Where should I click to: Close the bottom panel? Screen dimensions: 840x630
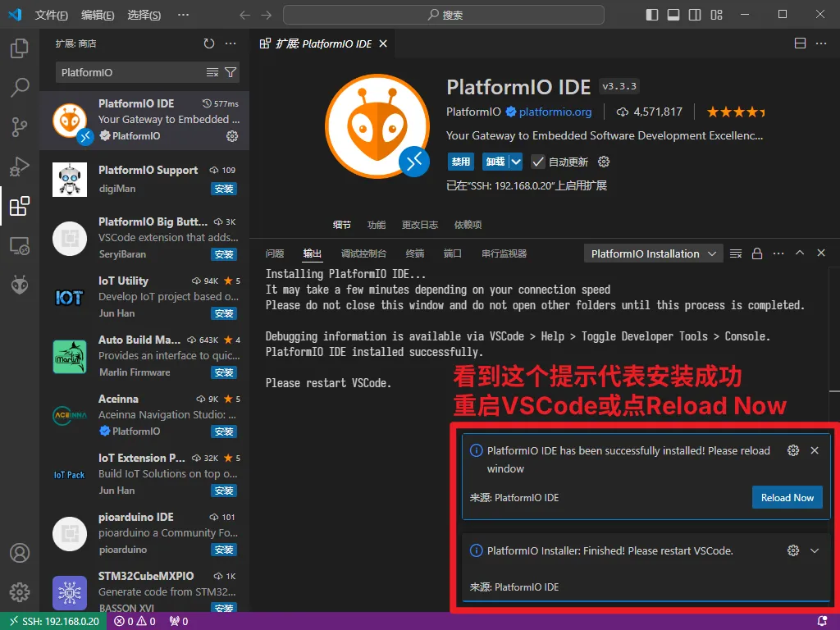821,253
